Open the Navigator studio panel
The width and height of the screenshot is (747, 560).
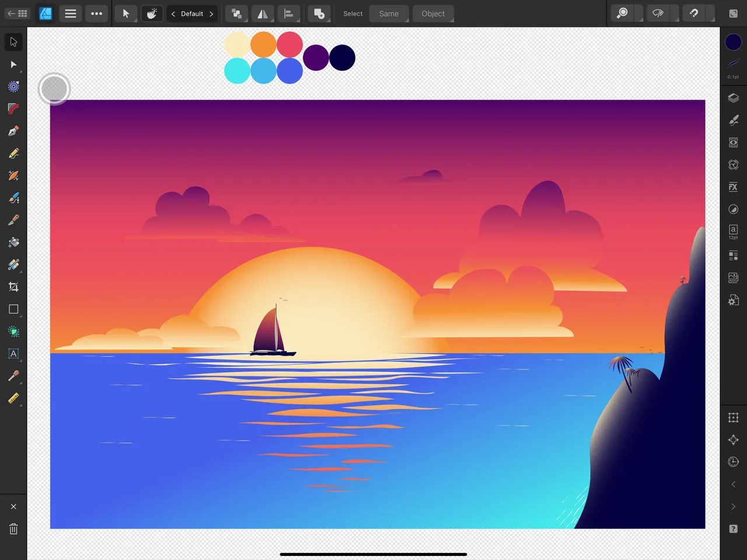point(734,440)
